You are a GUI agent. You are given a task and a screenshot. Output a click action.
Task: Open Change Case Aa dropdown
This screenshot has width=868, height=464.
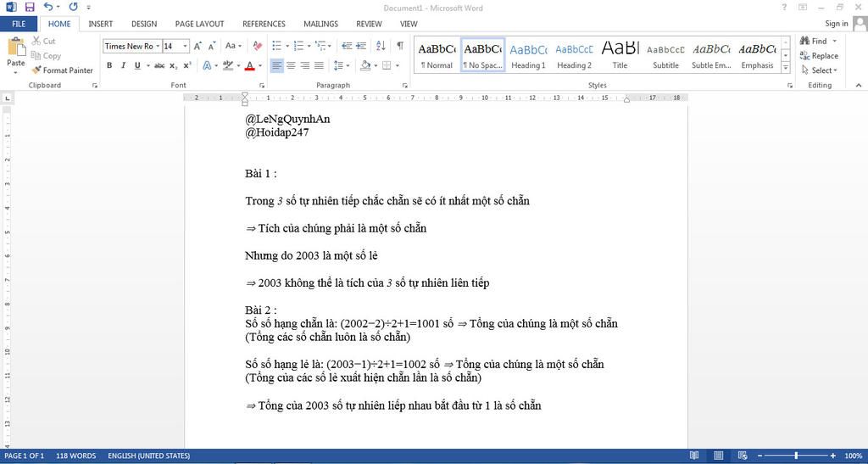click(x=234, y=46)
